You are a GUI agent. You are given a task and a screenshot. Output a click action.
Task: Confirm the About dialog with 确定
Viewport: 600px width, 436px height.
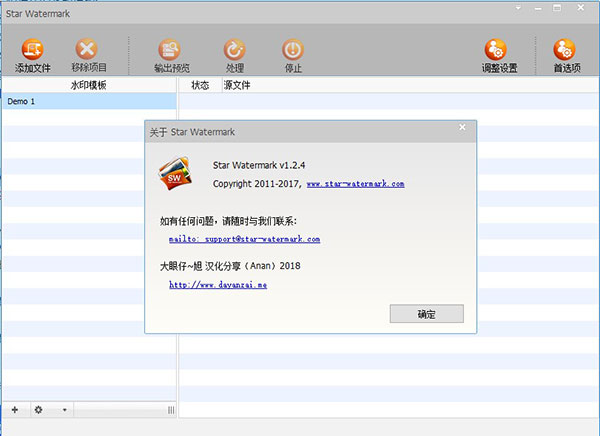427,314
